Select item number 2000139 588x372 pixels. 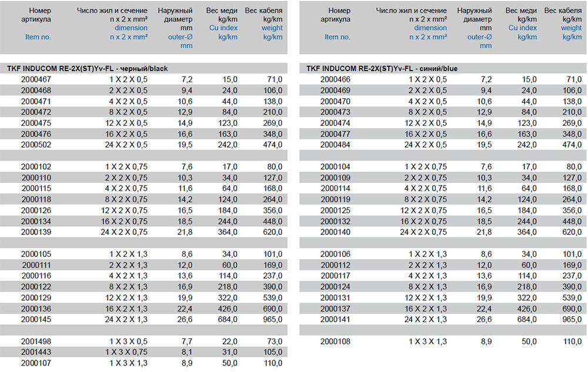[36, 232]
